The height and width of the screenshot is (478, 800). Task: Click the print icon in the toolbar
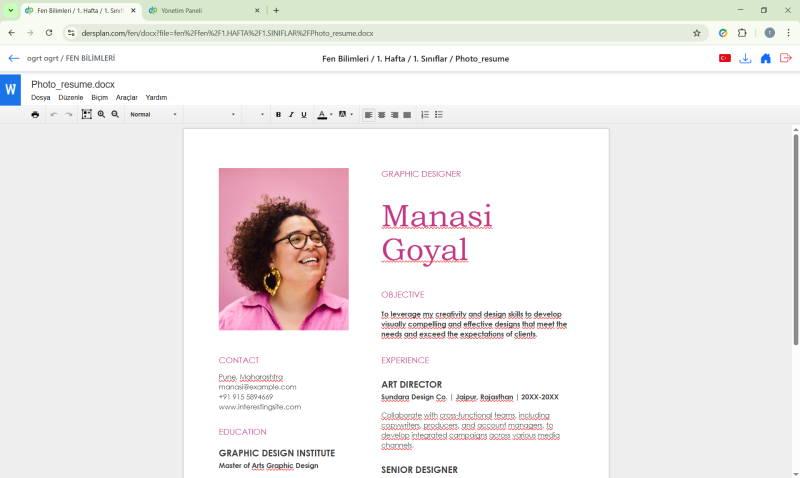pyautogui.click(x=35, y=115)
